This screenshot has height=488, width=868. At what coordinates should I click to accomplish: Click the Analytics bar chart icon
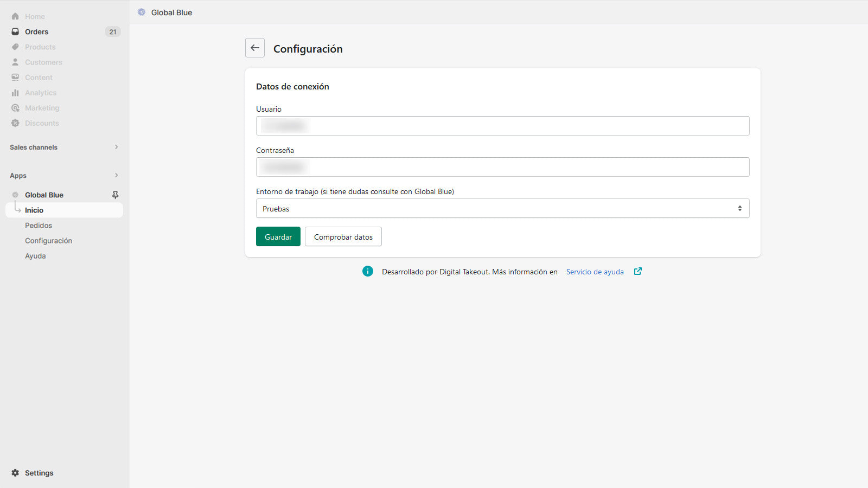pyautogui.click(x=15, y=93)
